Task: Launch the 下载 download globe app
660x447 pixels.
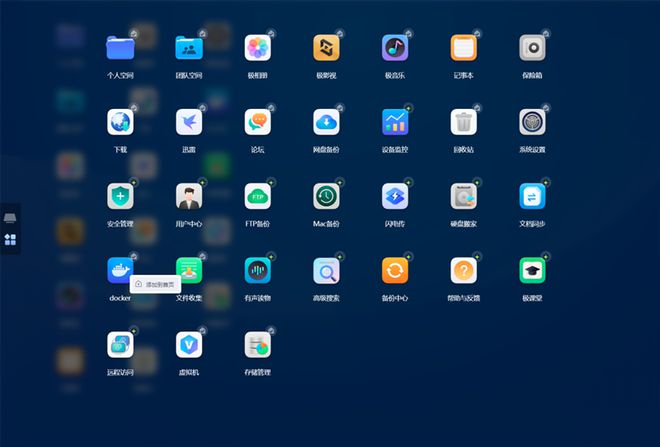Action: point(120,122)
